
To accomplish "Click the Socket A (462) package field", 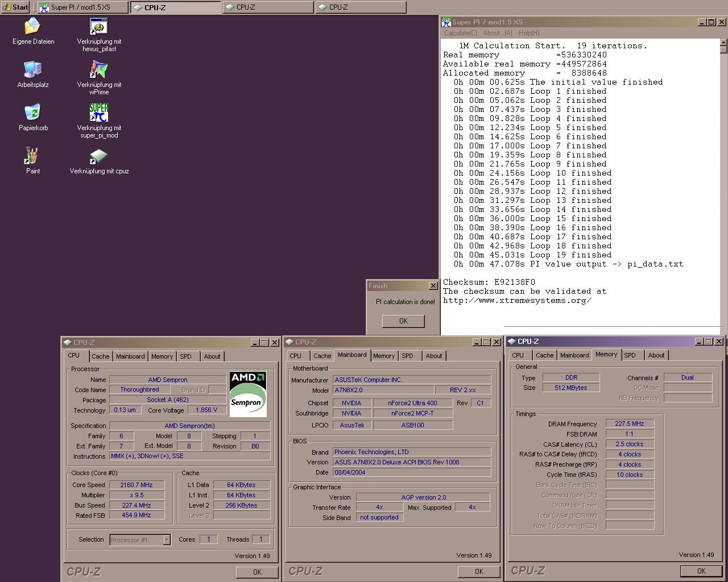I will (168, 400).
